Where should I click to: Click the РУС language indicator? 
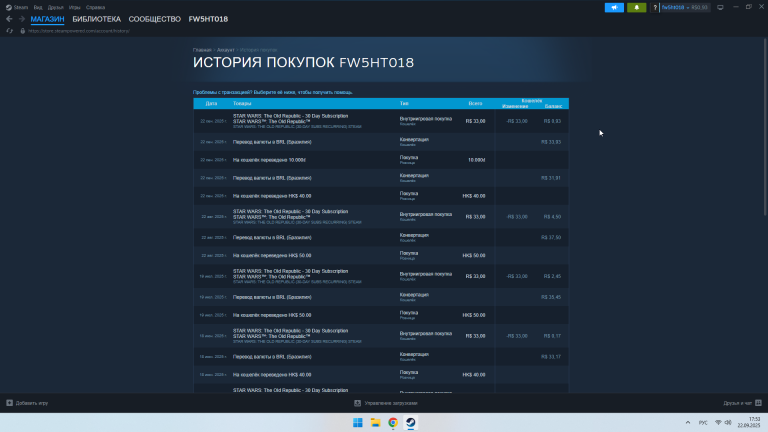pos(703,423)
